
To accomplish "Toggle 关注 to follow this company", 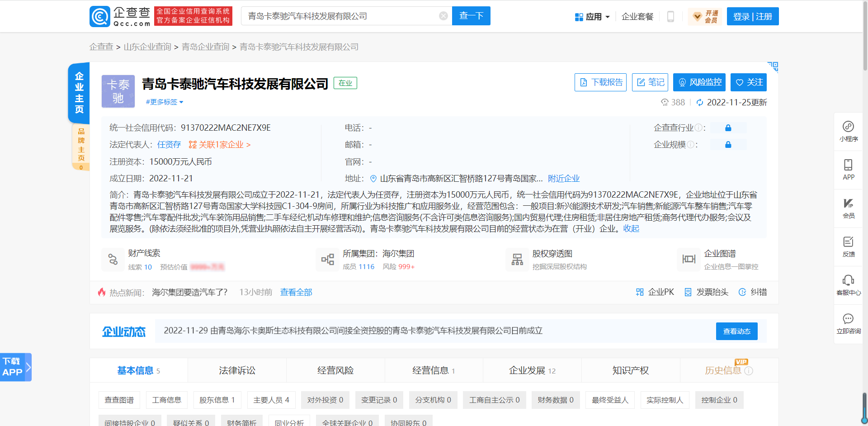I will click(x=749, y=82).
